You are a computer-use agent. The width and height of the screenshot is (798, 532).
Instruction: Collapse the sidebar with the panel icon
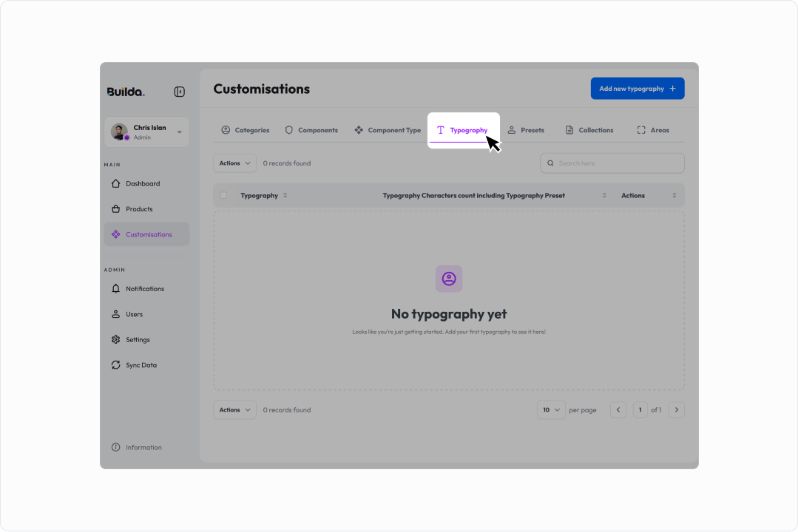coord(179,92)
